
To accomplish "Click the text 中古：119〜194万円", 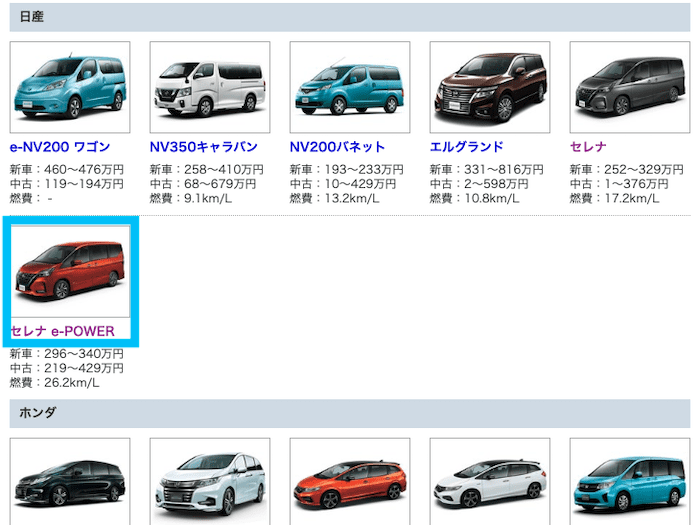I will click(x=67, y=184).
